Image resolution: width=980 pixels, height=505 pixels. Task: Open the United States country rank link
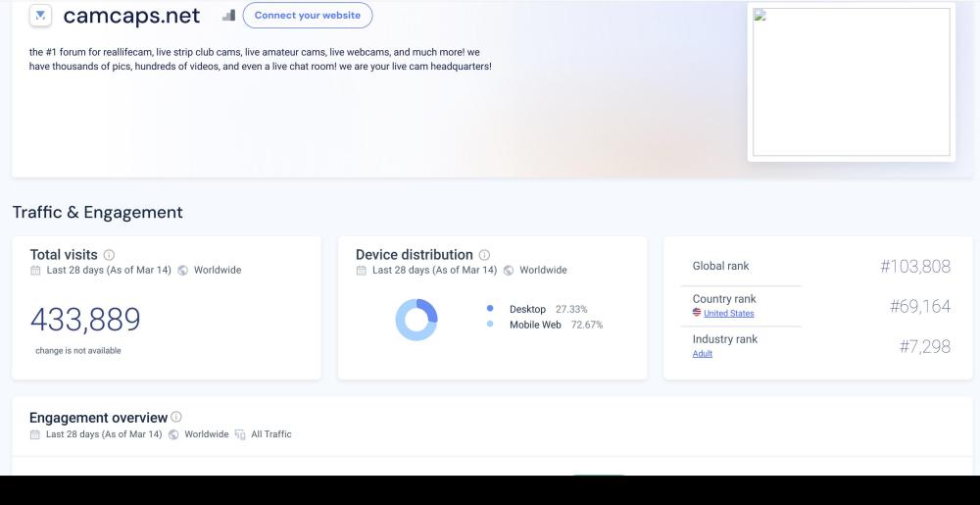728,314
